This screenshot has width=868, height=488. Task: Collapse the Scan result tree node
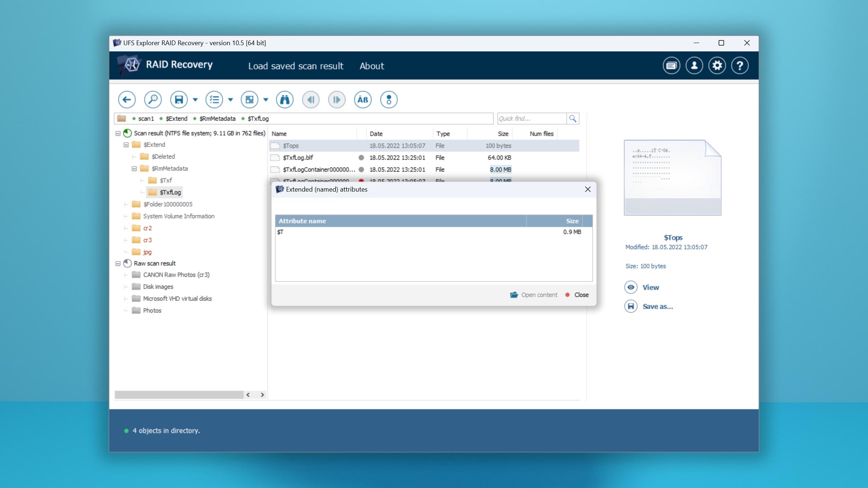coord(118,133)
